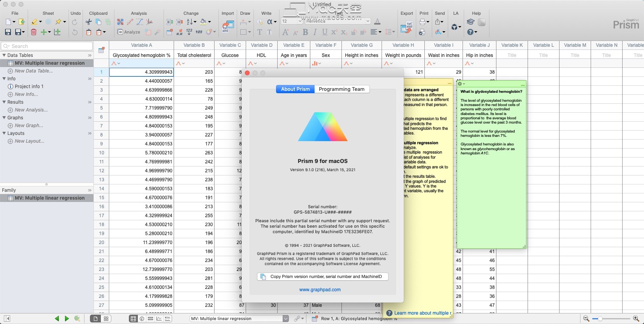The height and width of the screenshot is (324, 644).
Task: Click the Analyze button
Action: coord(129,32)
